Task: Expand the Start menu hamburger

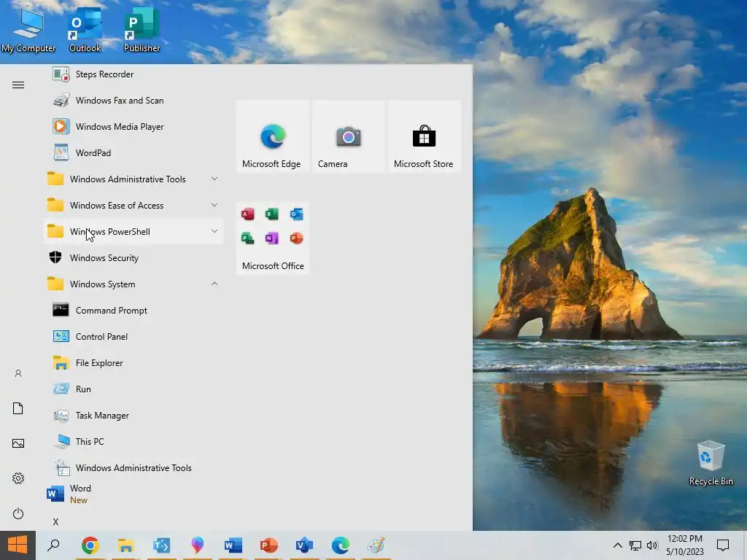Action: (18, 85)
